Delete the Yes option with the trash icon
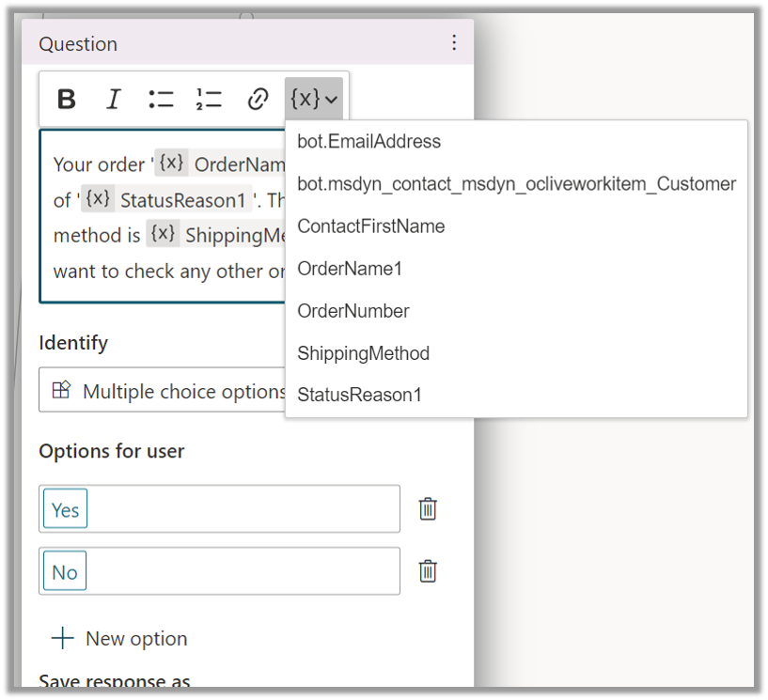The image size is (768, 700). (428, 508)
